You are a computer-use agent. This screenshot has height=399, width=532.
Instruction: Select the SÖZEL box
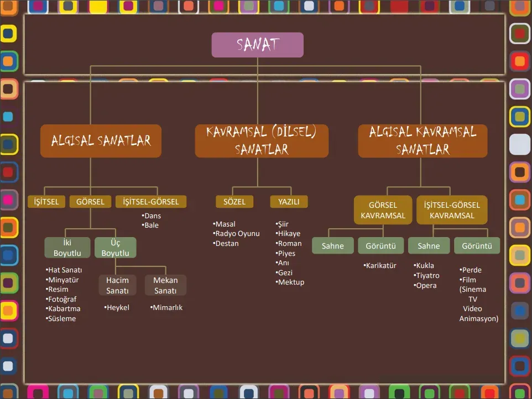pos(234,202)
